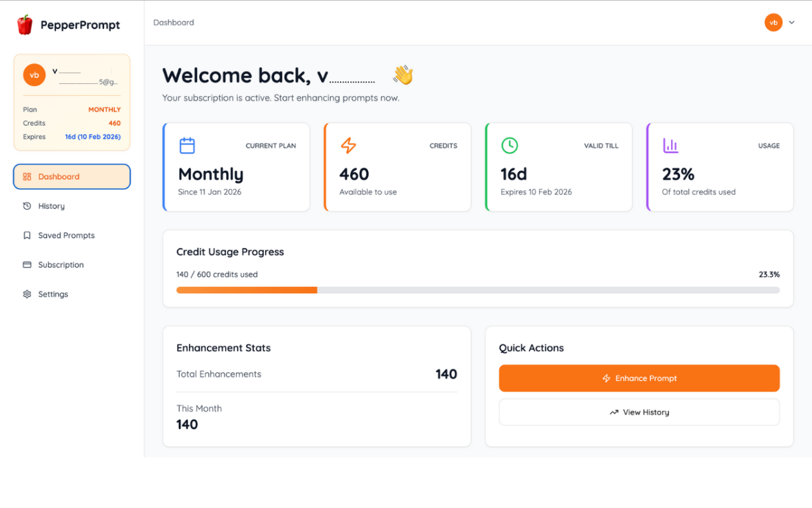Open the Dashboard sidebar item

coord(72,177)
